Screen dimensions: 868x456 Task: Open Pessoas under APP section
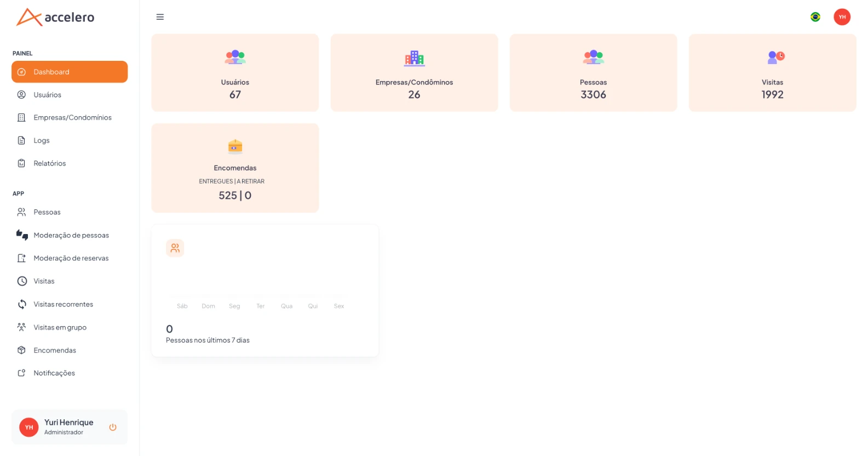70,212
